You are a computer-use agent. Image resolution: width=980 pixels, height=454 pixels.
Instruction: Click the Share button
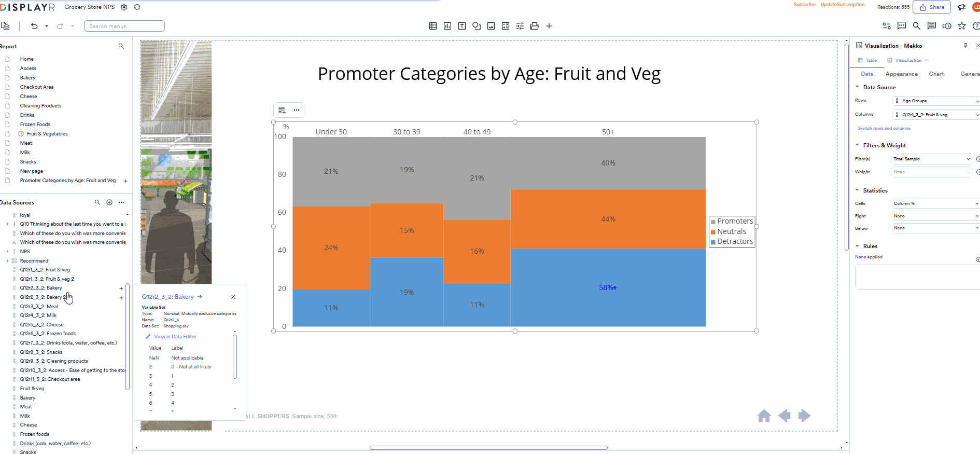click(x=932, y=7)
